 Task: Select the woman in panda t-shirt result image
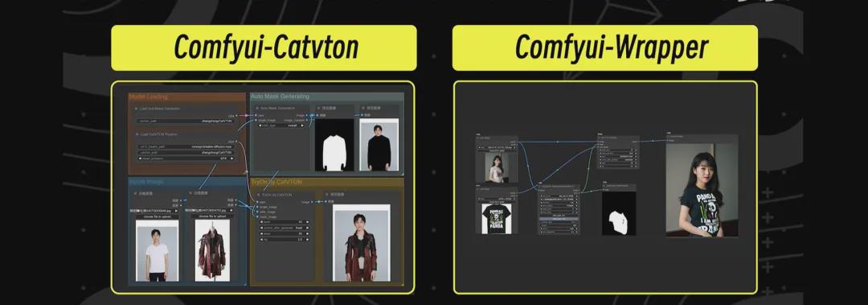coord(702,190)
